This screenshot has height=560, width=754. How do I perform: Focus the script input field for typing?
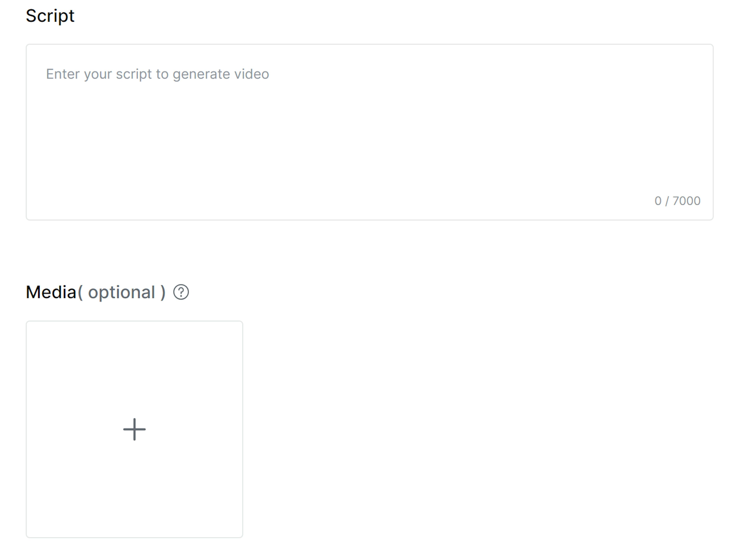[369, 132]
